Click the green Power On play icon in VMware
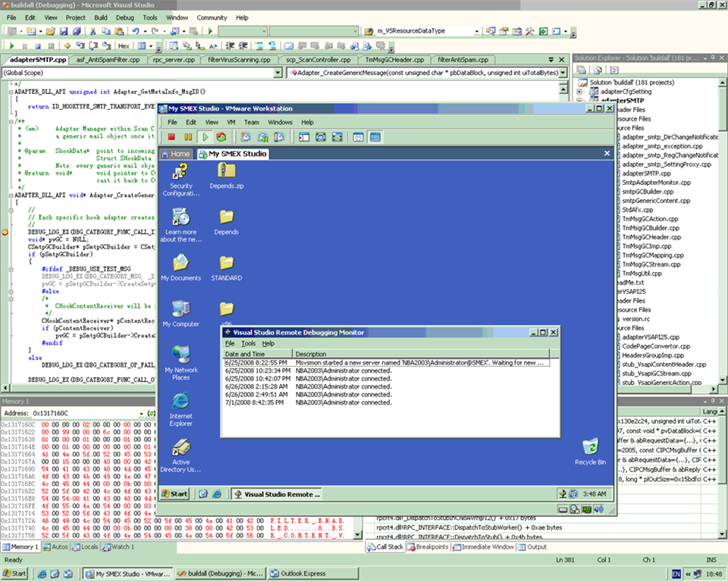Viewport: 728px width, 582px height. point(205,137)
